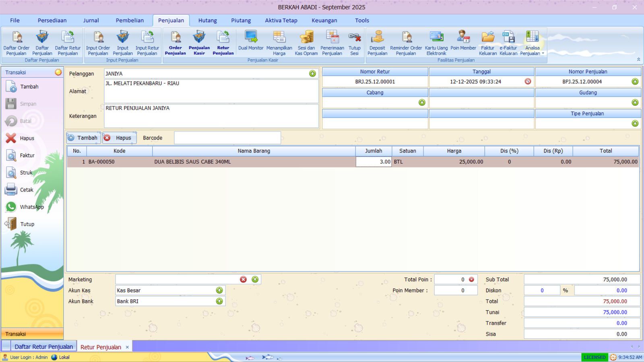Open the Poin Member feature
Screen dimensions: 644x362
(463, 42)
